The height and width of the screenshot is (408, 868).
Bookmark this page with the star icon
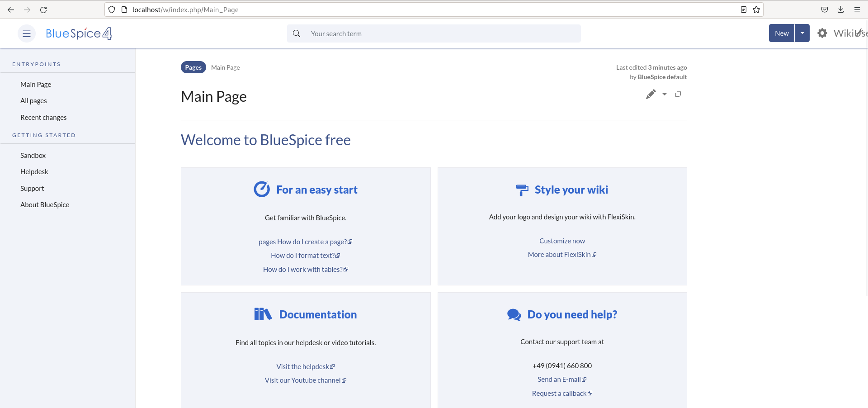(x=756, y=9)
